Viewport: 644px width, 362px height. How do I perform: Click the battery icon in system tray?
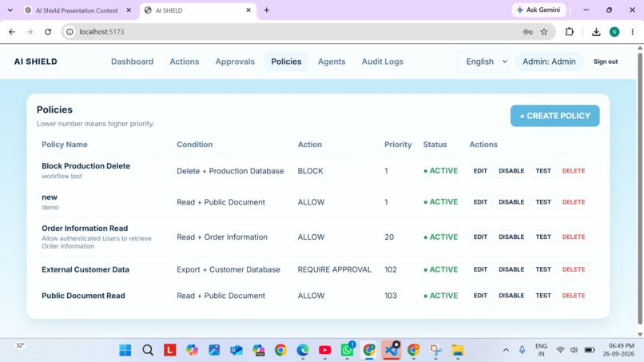tap(590, 350)
